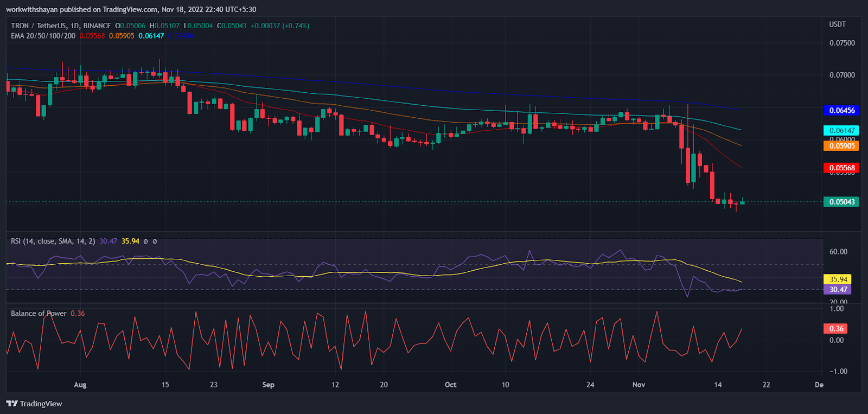
Task: Click the Nov label on time axis
Action: point(639,385)
